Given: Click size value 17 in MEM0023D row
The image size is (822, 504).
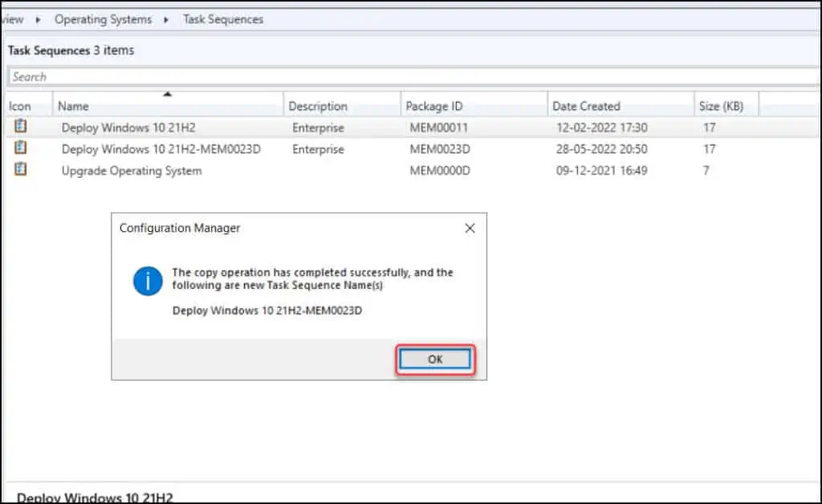Looking at the screenshot, I should [710, 149].
